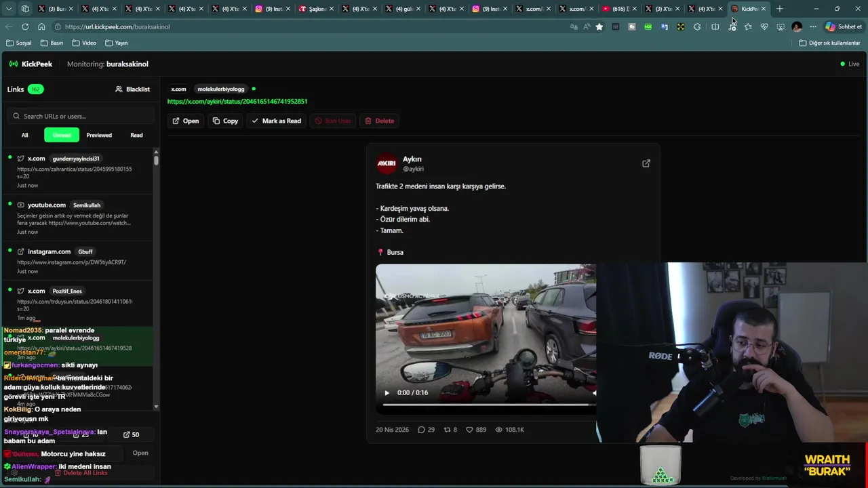Select the Previewed filter tab
Image resolution: width=868 pixels, height=488 pixels.
click(99, 135)
